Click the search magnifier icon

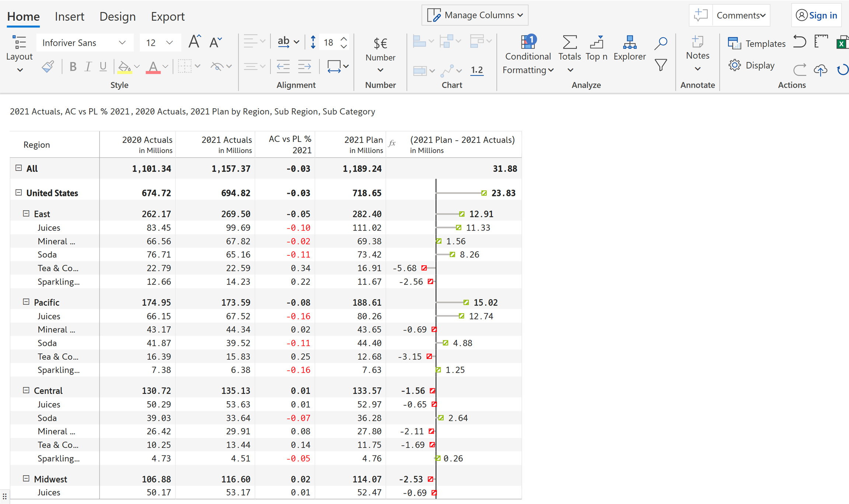tap(661, 43)
